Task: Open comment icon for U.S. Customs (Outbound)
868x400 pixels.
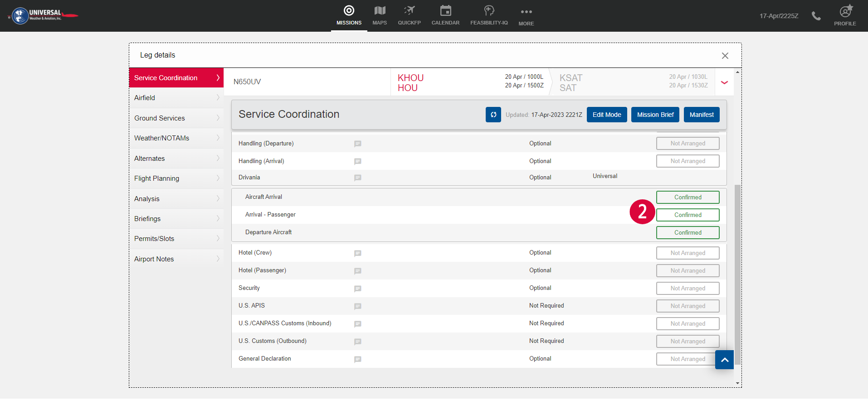Action: [x=357, y=342]
